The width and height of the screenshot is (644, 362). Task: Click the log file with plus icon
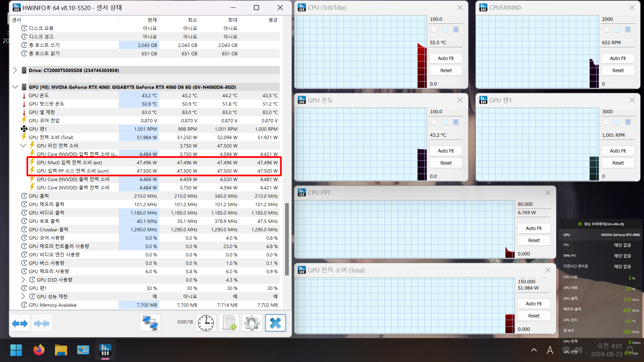229,323
